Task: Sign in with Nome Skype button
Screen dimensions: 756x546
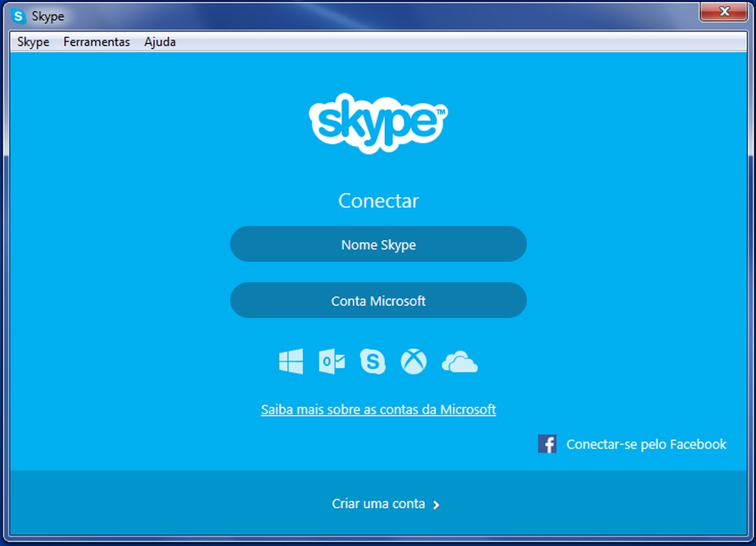Action: (x=378, y=244)
